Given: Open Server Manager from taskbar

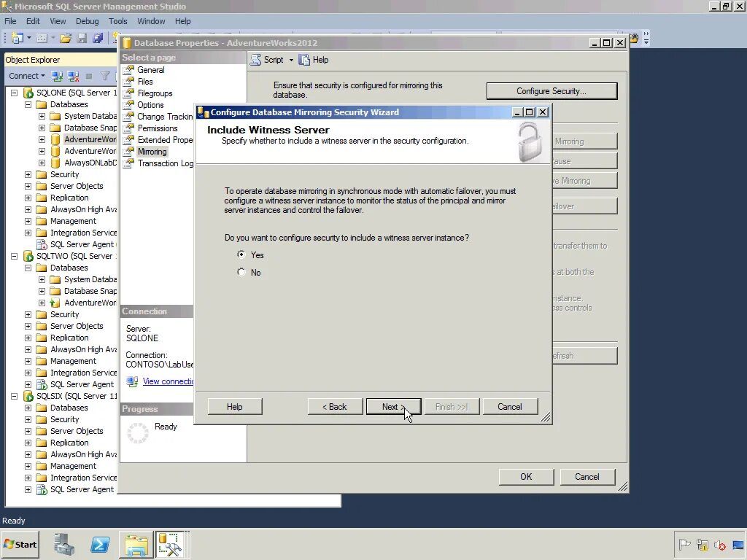Looking at the screenshot, I should (x=64, y=544).
